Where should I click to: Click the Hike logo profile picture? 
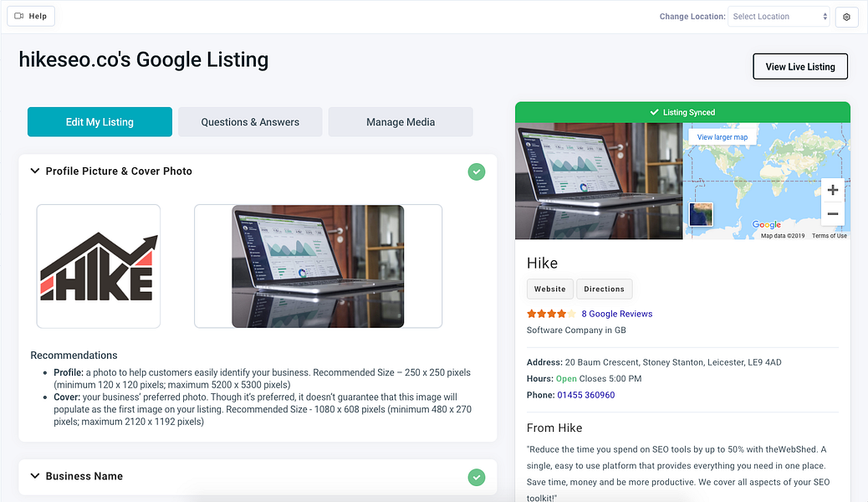99,267
